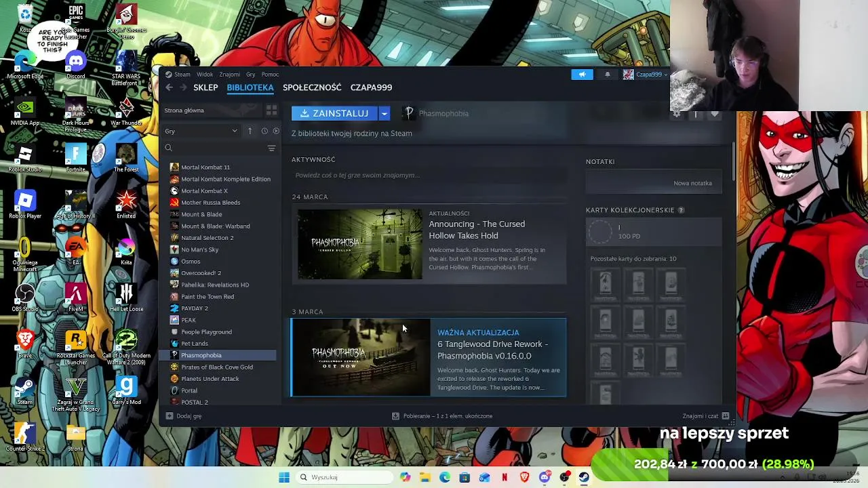Open the OBS Studio desktop icon

click(25, 297)
